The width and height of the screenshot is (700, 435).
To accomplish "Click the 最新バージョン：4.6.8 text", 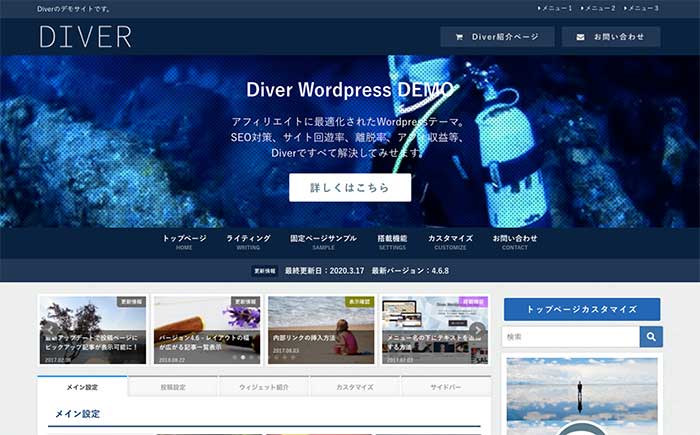I will coord(410,271).
